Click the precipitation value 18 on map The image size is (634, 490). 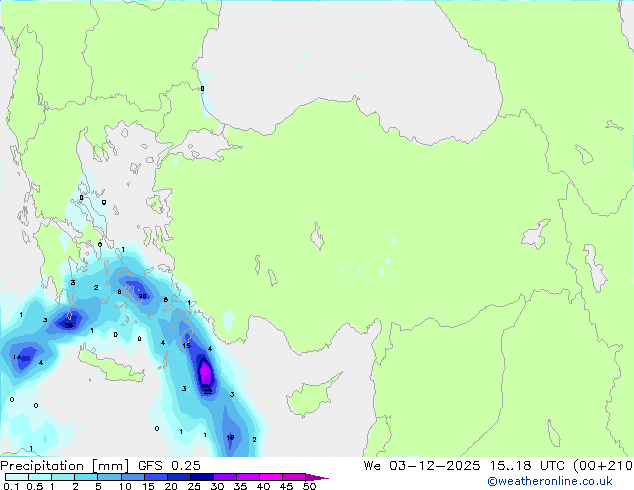(230, 437)
